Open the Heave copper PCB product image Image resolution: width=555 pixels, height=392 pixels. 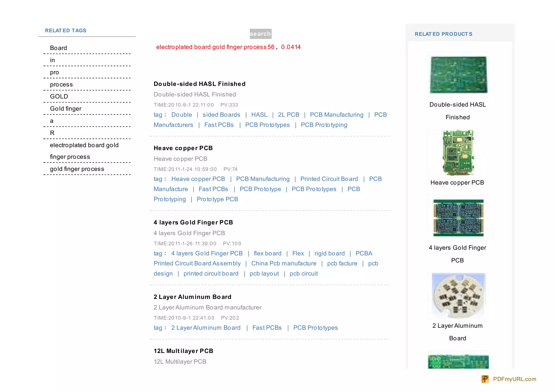[458, 153]
